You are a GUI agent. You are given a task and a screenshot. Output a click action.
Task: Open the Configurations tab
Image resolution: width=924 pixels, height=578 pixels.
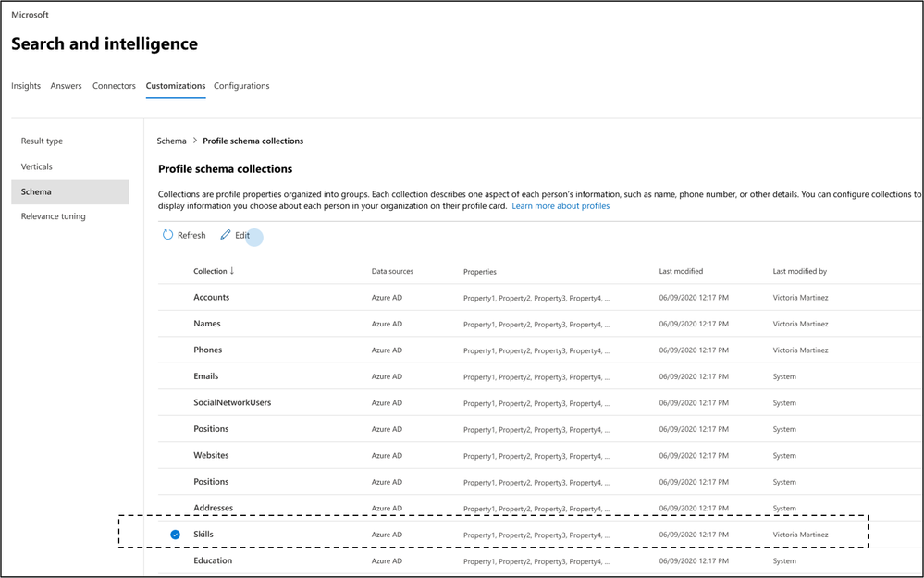coord(241,86)
